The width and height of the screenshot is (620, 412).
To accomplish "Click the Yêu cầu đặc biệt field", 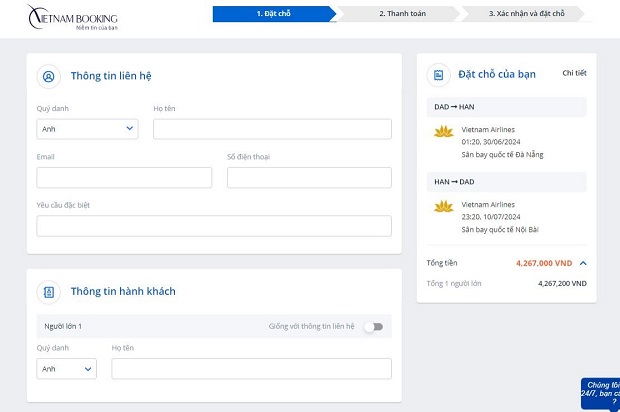I will tap(214, 226).
